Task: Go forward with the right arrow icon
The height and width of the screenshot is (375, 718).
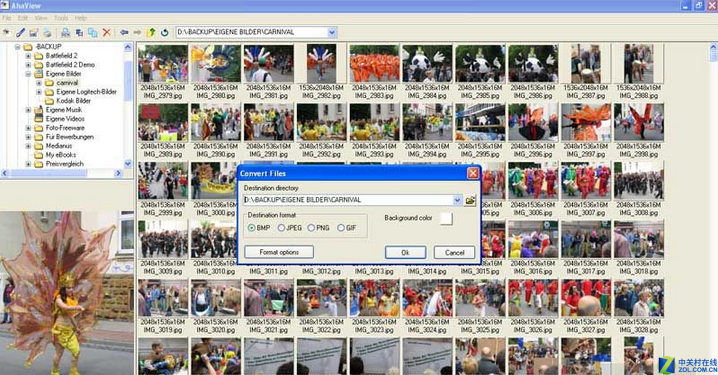Action: [137, 32]
